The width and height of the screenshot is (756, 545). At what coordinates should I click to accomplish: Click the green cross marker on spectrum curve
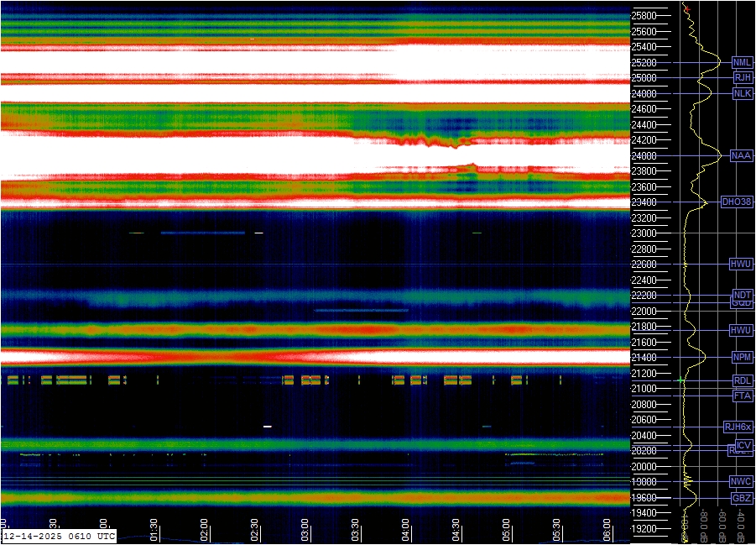681,381
